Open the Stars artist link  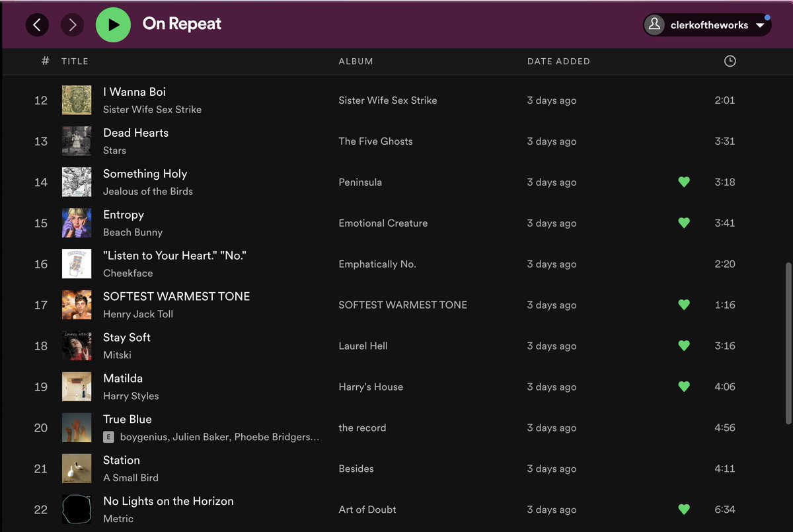114,151
